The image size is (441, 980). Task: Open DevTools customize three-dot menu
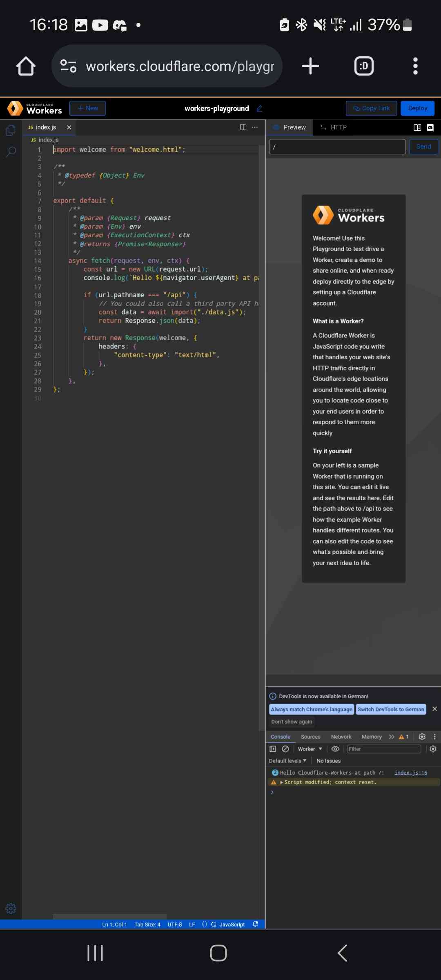434,737
